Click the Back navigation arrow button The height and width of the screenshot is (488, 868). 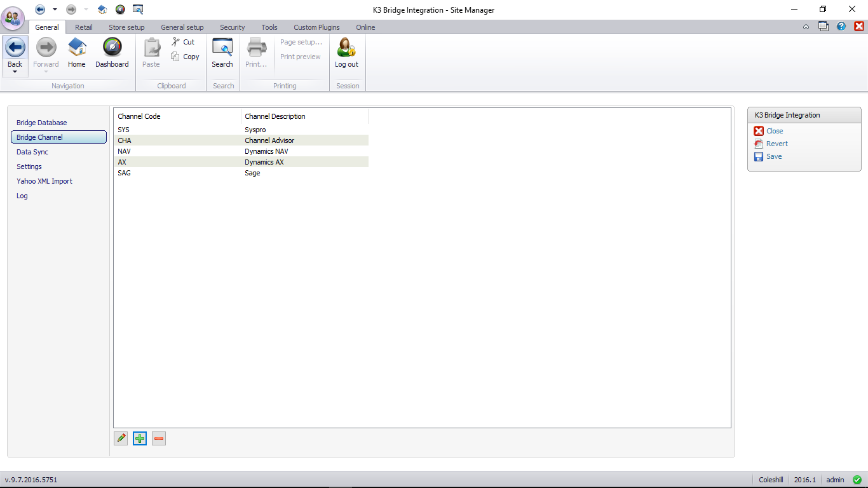point(15,48)
